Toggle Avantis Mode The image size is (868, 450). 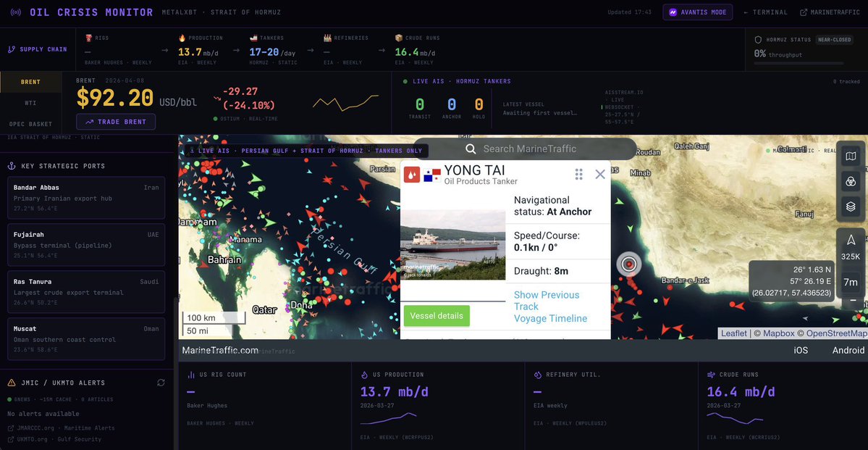pos(697,12)
